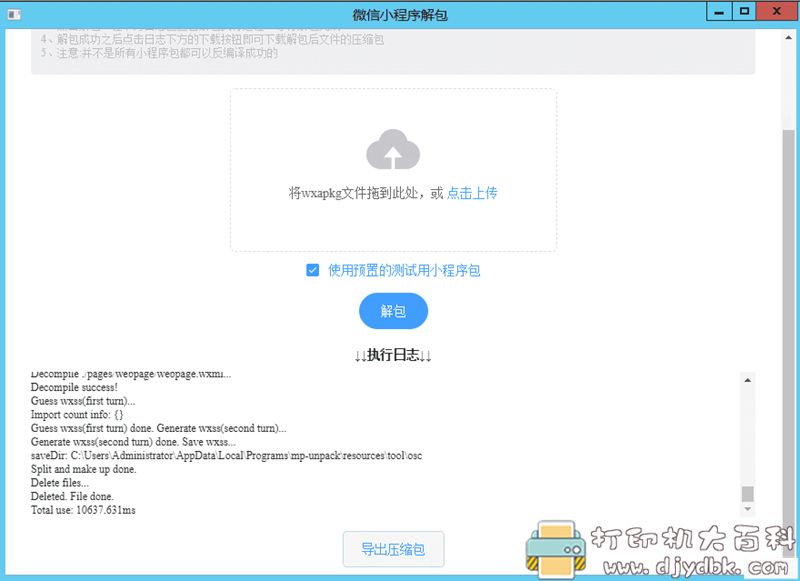Click the 'Import count info: {}' line
Screen dimensions: 800x581
point(77,415)
